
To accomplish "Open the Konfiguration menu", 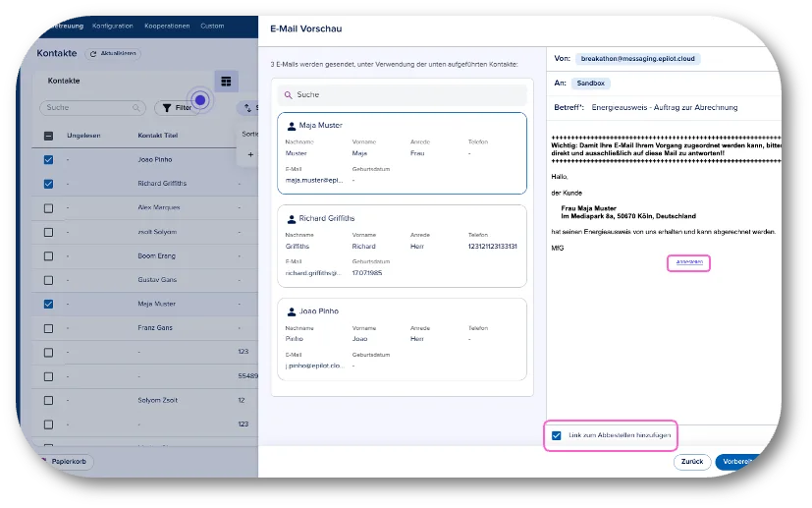I will (x=112, y=26).
